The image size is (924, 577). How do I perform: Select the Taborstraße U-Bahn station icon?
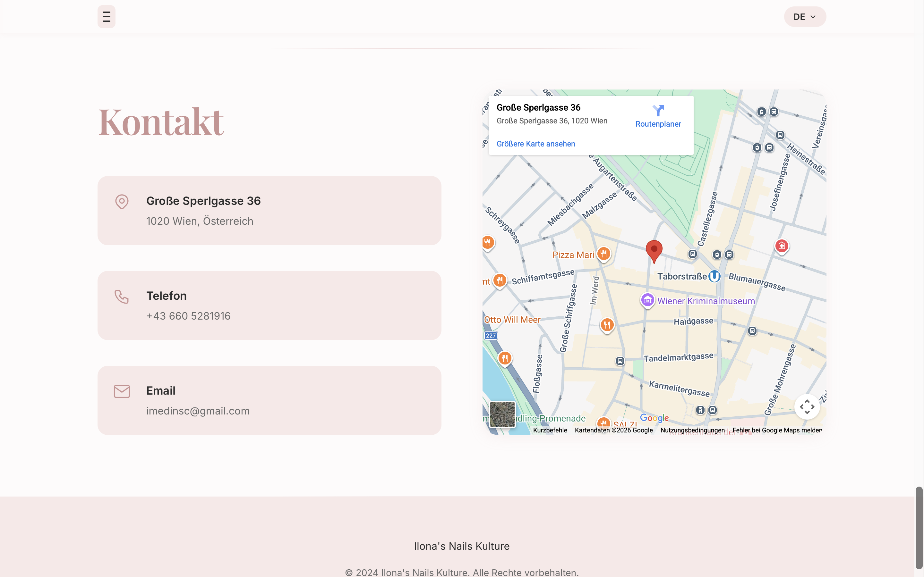pyautogui.click(x=714, y=276)
